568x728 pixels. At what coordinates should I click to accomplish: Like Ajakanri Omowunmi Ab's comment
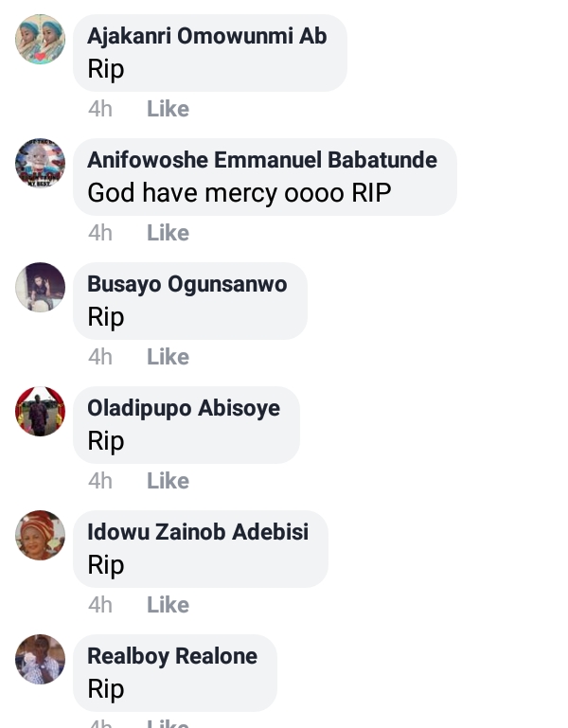pyautogui.click(x=168, y=109)
